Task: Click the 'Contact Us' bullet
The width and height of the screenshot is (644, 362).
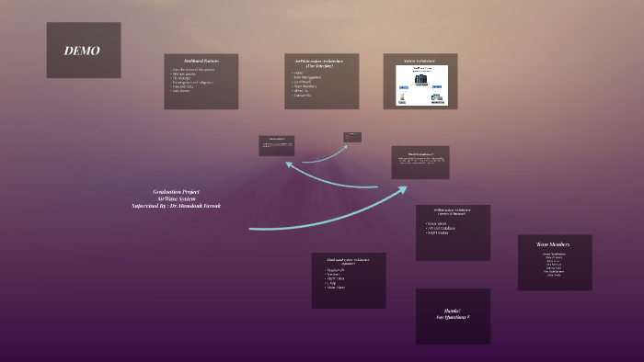Action: click(302, 96)
